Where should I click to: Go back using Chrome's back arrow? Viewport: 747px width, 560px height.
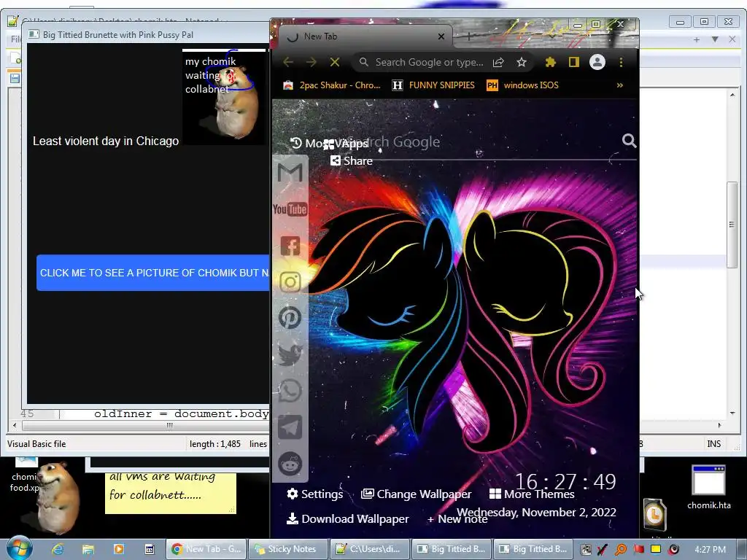click(x=287, y=62)
